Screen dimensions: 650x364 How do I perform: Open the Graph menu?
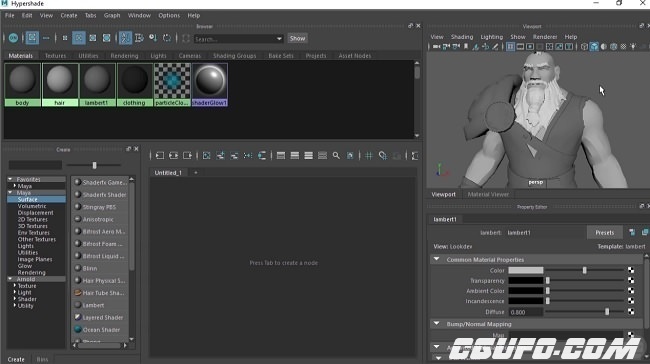pos(112,15)
